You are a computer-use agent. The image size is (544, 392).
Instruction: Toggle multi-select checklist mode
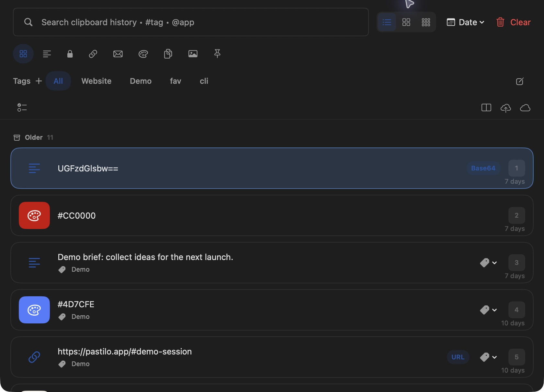22,107
